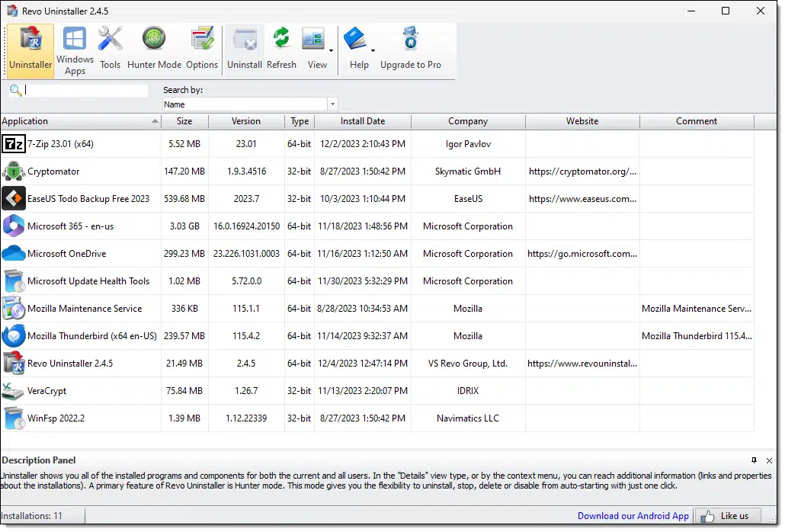
Task: Click Microsoft Update Health Tools name
Action: [x=88, y=281]
